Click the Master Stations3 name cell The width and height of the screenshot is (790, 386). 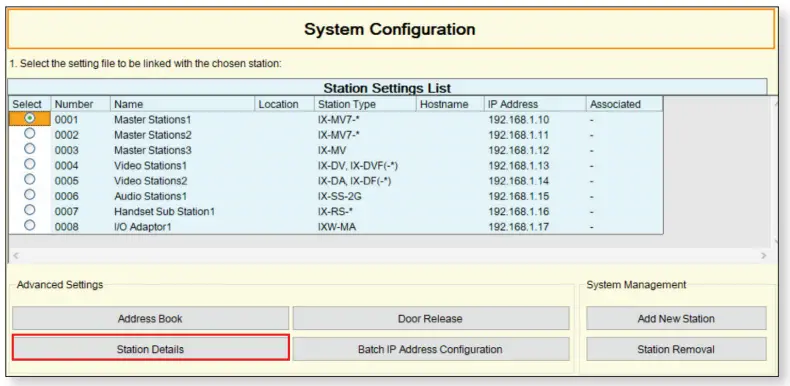pyautogui.click(x=153, y=150)
